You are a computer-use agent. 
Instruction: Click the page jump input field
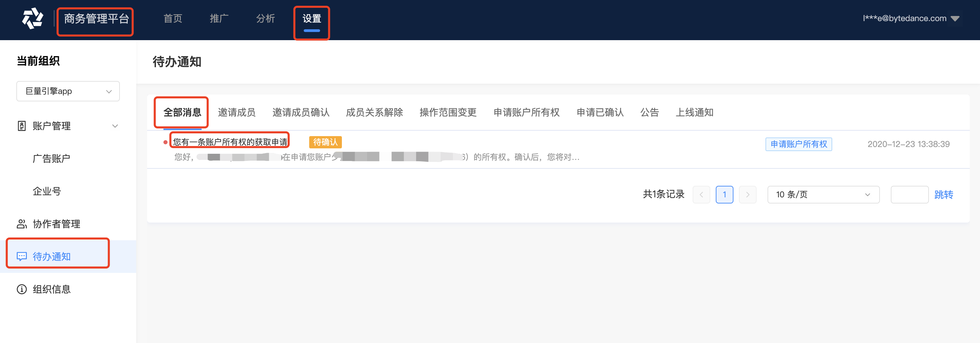pos(909,195)
